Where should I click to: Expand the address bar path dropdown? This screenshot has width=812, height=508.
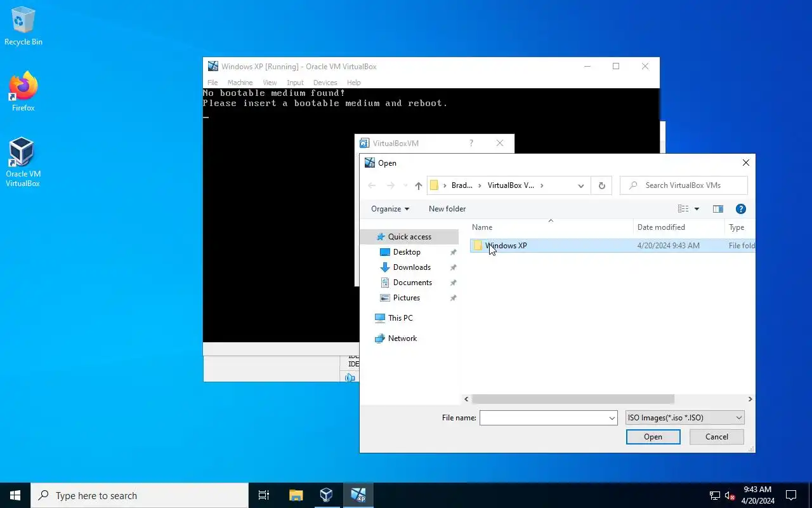[x=580, y=185]
